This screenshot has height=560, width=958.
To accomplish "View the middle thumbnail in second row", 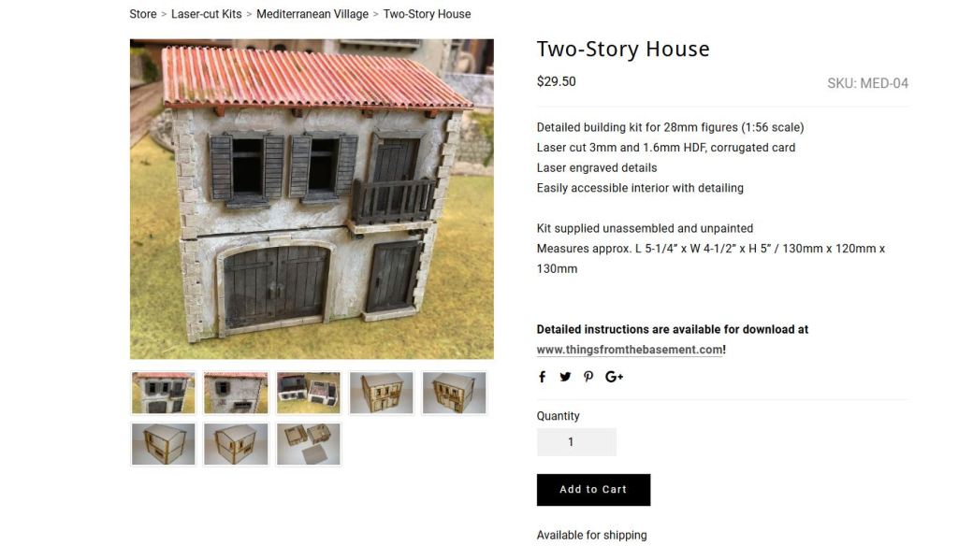I will [236, 445].
